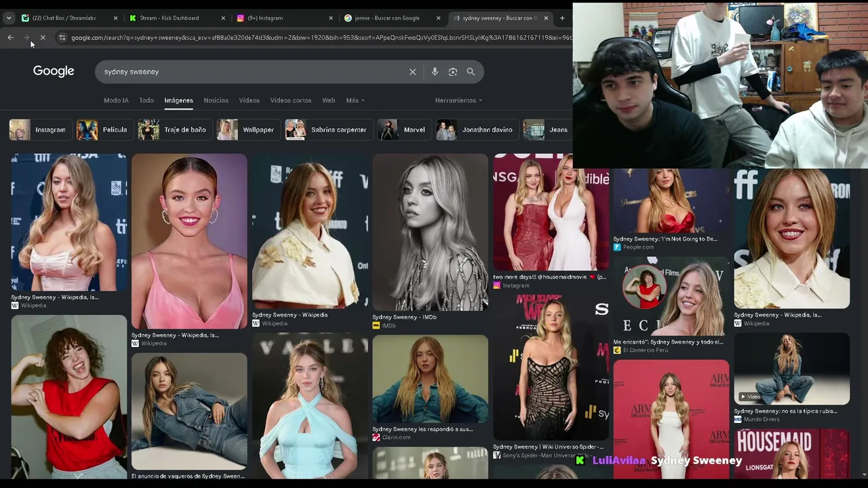Close the Chat Box / Streamlabs tab
868x488 pixels.
click(x=115, y=18)
